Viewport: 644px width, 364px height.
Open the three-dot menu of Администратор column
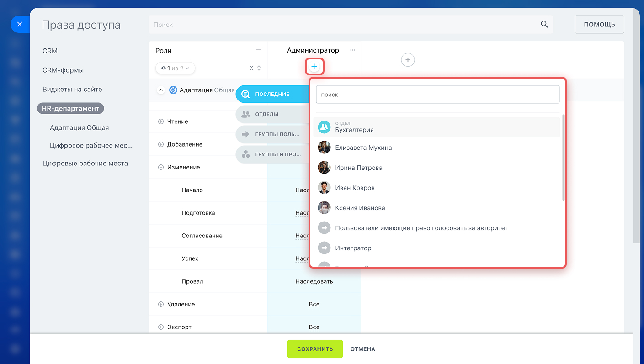352,50
